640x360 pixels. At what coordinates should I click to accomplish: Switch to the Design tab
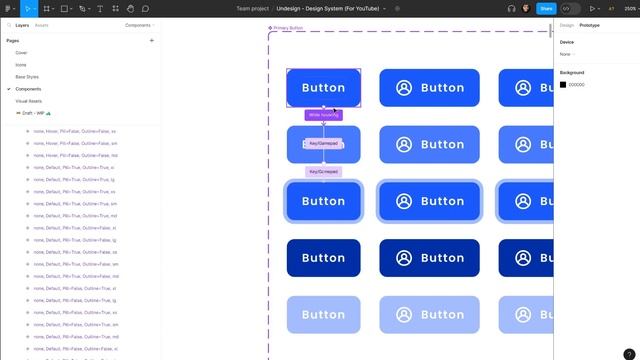click(567, 25)
